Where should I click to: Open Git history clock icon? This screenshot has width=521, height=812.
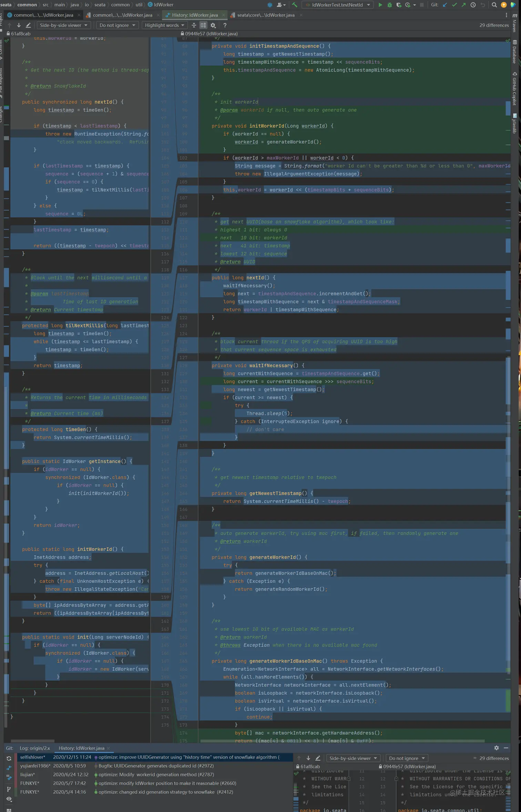coord(473,5)
